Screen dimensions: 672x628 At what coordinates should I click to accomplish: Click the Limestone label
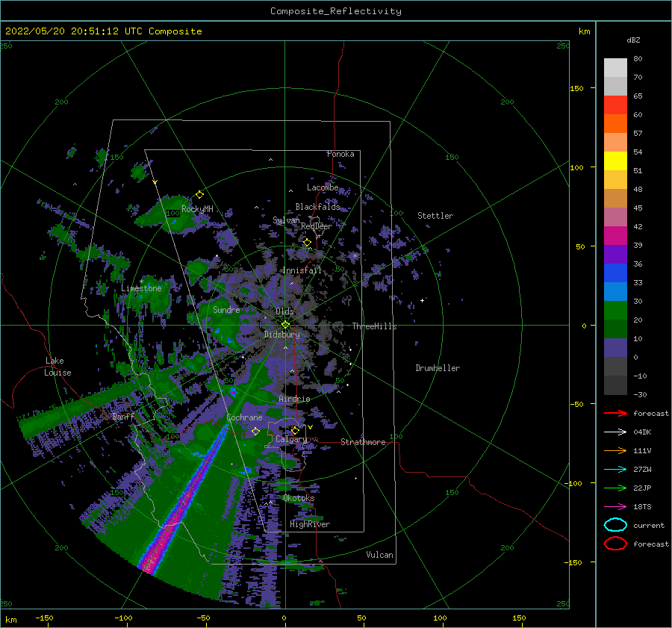(141, 288)
